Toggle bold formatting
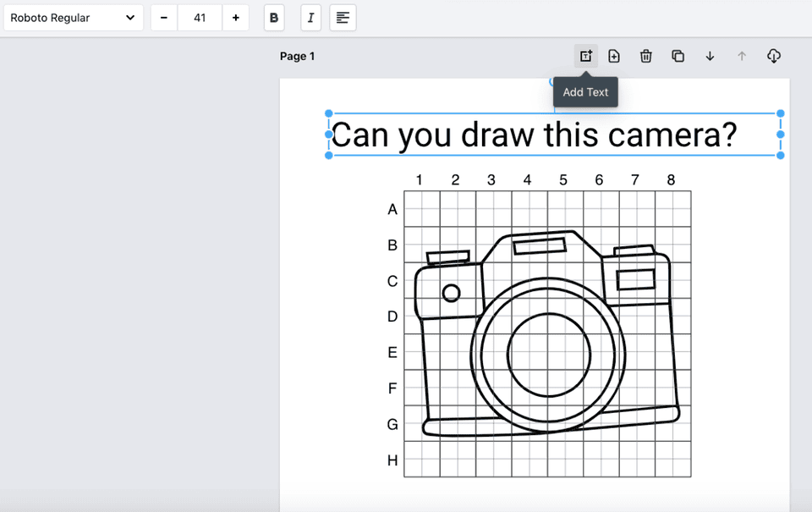Viewport: 812px width, 512px height. coord(274,18)
